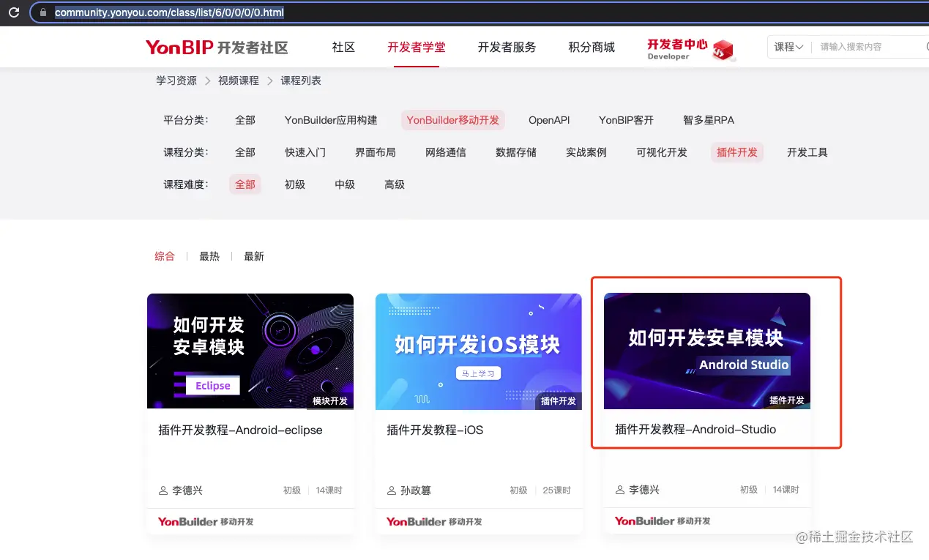
Task: Filter courses by 网络通信
Action: 446,152
